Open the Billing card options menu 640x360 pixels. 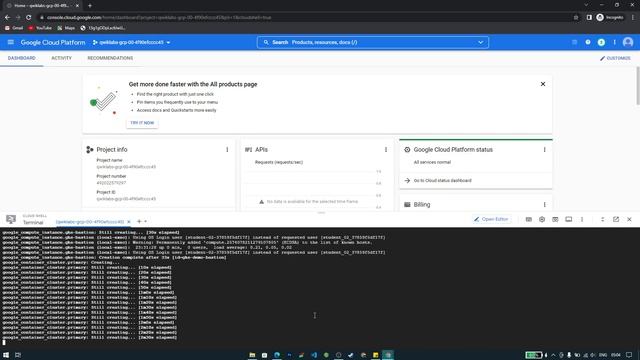544,204
